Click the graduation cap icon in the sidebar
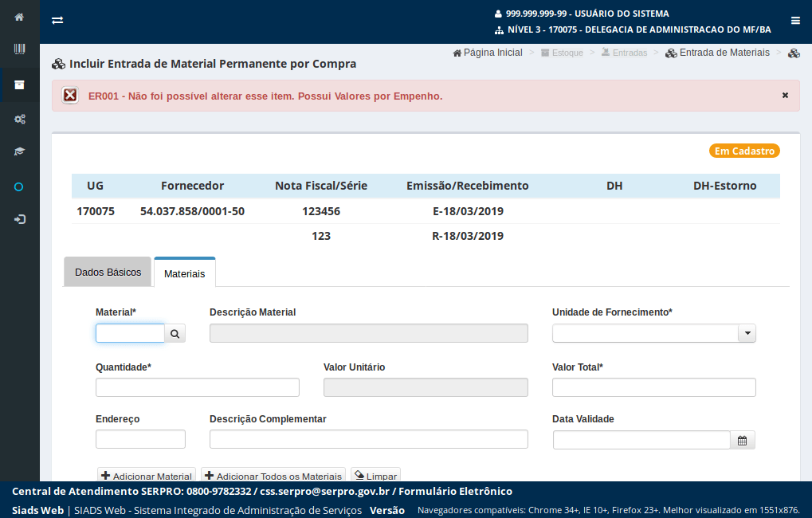The height and width of the screenshot is (518, 812). coord(19,151)
